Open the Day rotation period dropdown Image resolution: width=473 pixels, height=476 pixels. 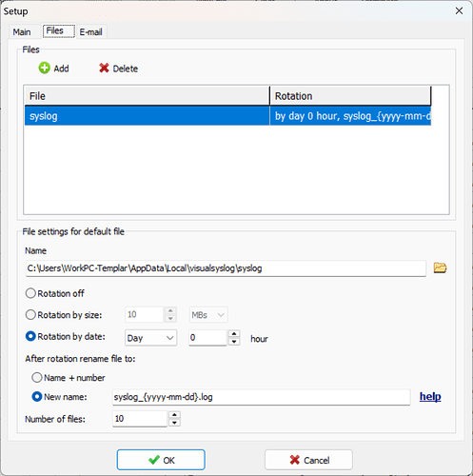[x=150, y=338]
